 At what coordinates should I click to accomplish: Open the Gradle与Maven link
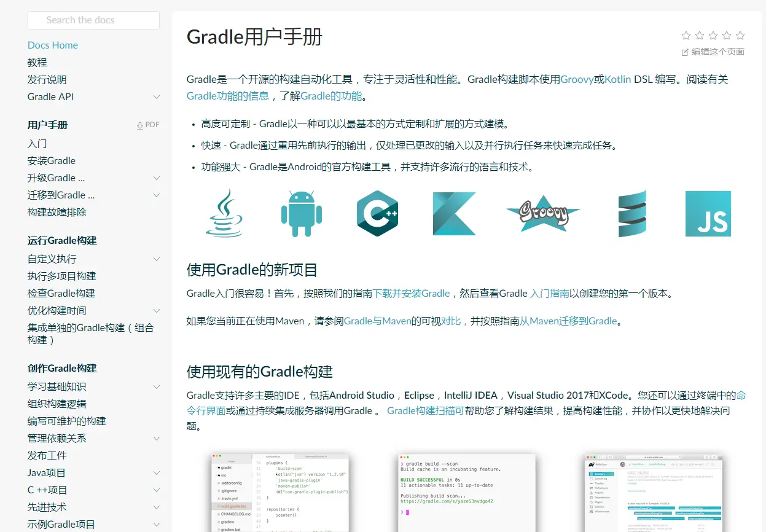(377, 321)
